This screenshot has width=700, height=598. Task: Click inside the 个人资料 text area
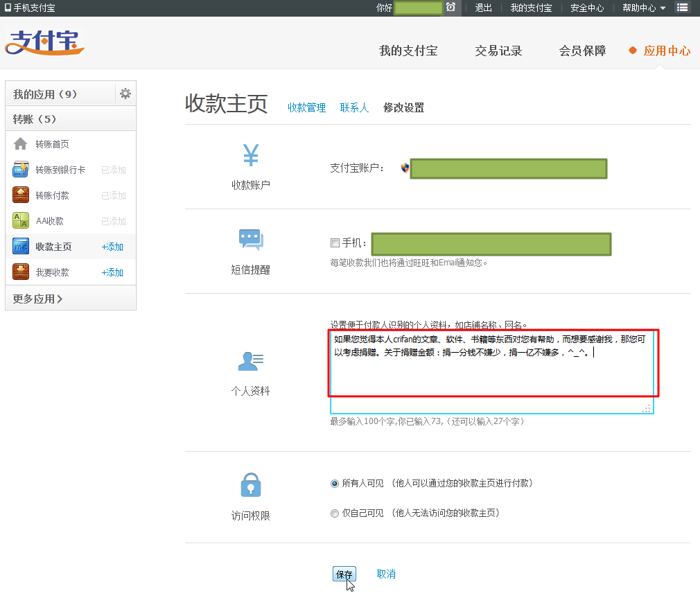point(491,371)
